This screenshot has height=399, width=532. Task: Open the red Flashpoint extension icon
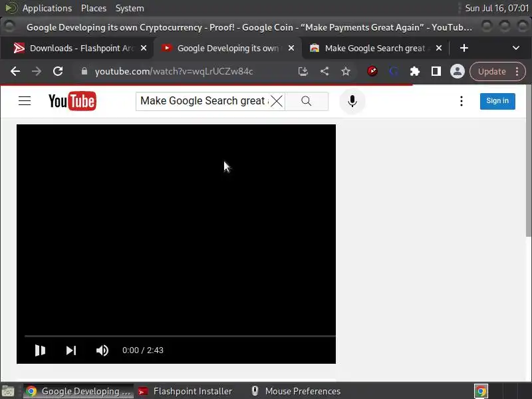[372, 71]
